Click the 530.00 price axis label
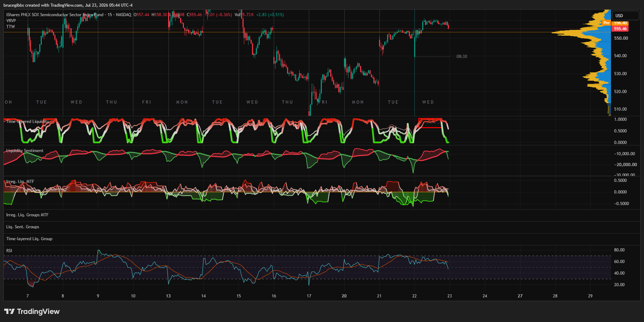The image size is (644, 322). [620, 74]
